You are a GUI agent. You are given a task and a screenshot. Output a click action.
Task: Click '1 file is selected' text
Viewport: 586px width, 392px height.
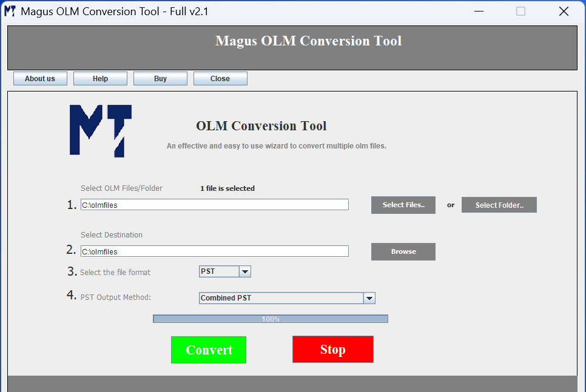227,188
